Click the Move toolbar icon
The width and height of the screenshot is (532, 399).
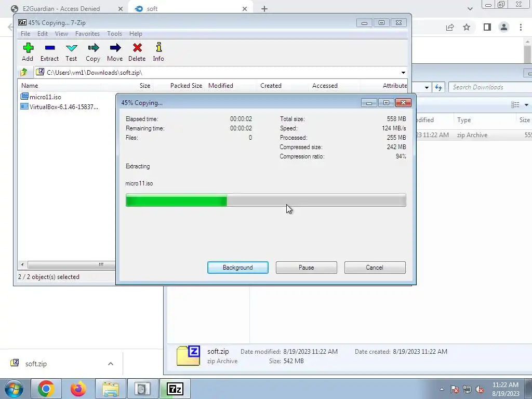click(x=115, y=52)
